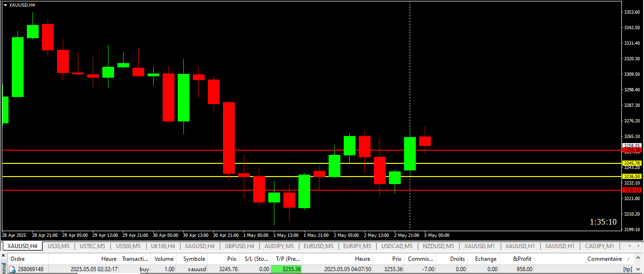
Task: Click the yellow 3236.50 price scale label
Action: pyautogui.click(x=632, y=176)
